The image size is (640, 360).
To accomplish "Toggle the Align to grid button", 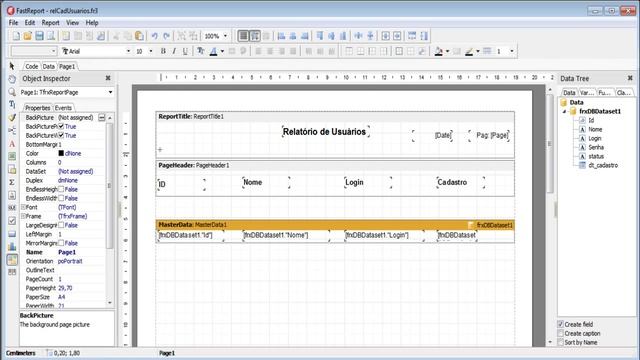I will (x=255, y=36).
